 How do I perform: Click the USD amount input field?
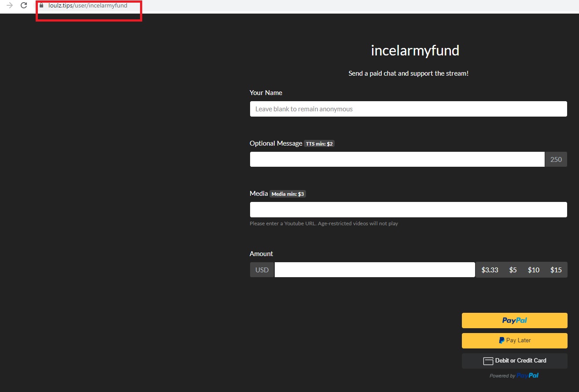[375, 270]
